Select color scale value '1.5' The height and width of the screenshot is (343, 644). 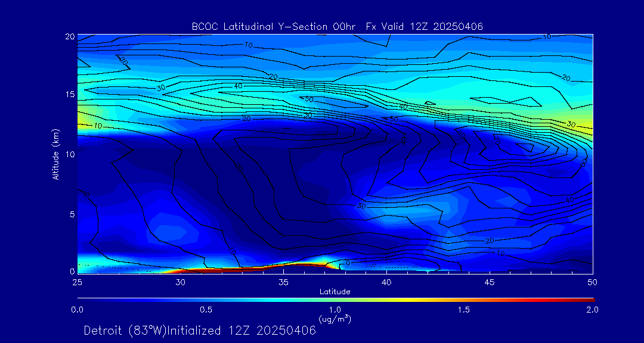[x=464, y=310]
